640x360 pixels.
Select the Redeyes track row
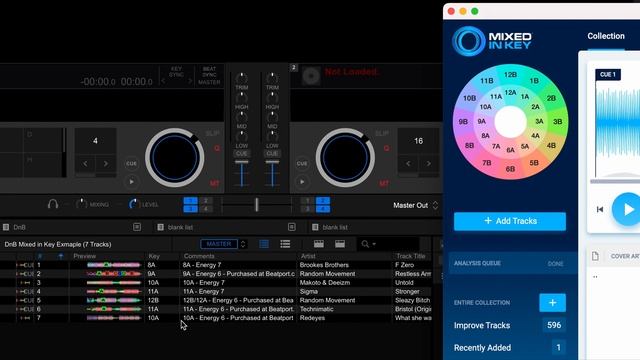[216, 318]
